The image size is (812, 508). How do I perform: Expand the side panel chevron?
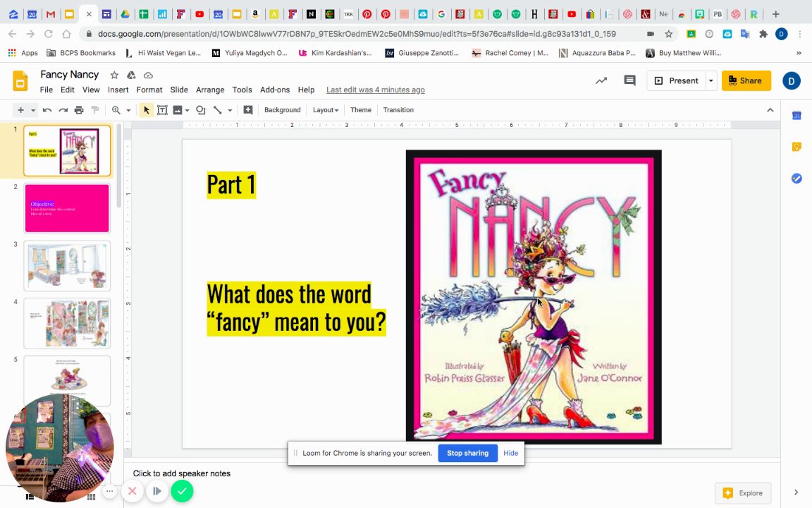coord(796,492)
